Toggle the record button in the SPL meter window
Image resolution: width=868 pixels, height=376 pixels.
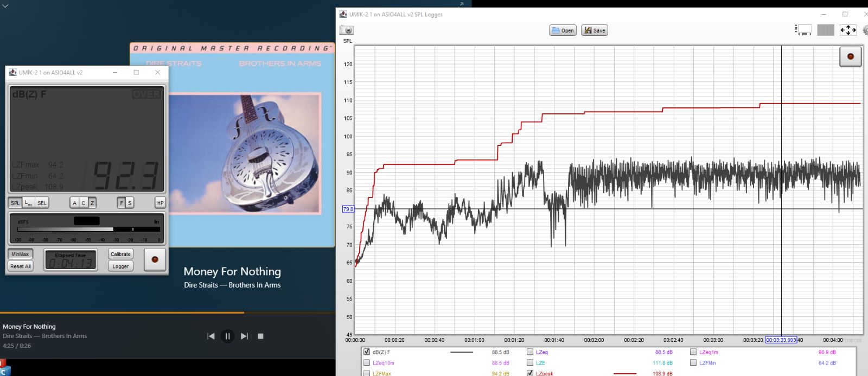coord(155,259)
